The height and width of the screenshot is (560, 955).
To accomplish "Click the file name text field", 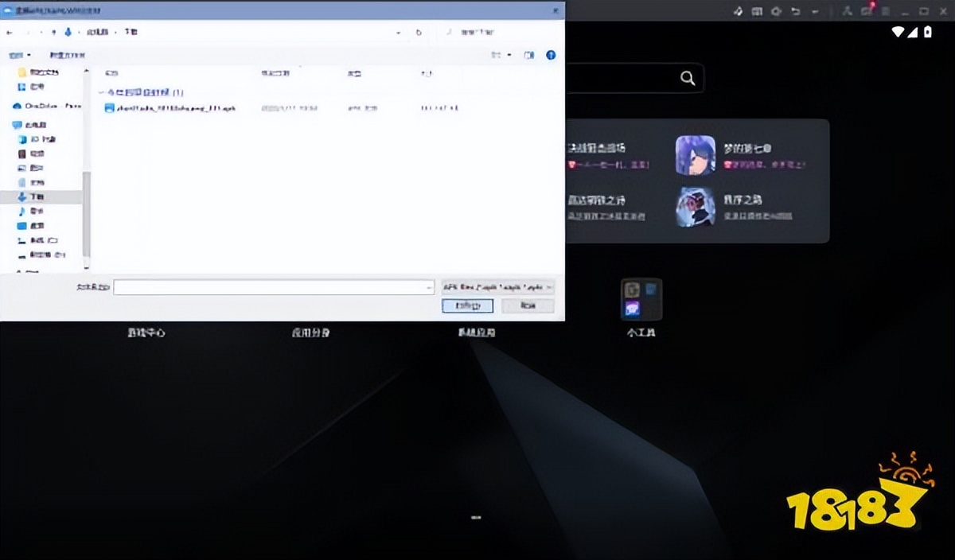I will (273, 287).
